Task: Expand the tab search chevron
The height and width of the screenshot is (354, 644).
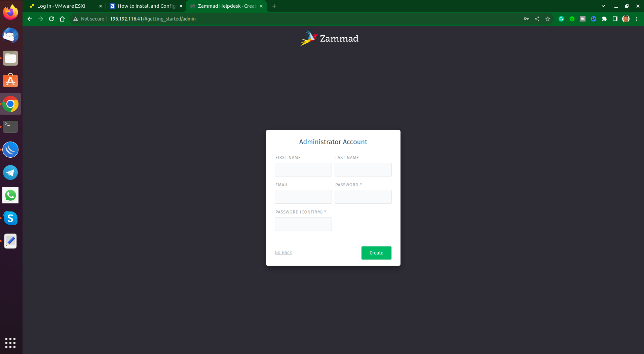Action: [603, 6]
